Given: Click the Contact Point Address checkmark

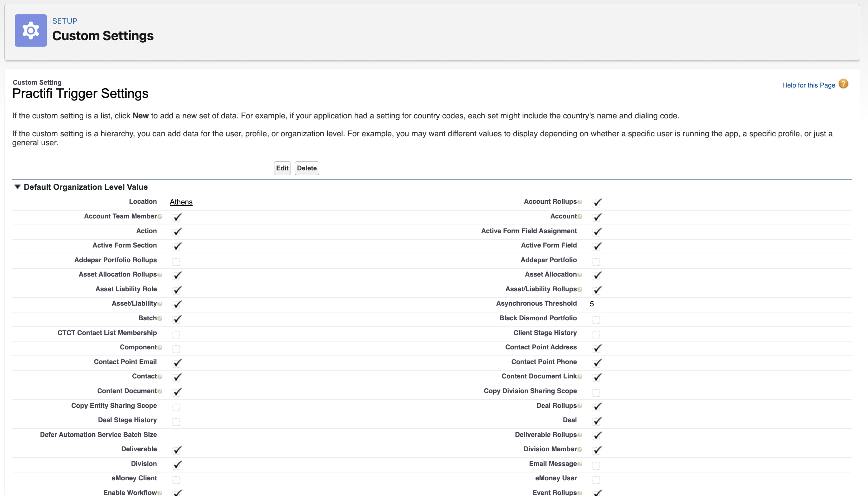Looking at the screenshot, I should pyautogui.click(x=597, y=348).
